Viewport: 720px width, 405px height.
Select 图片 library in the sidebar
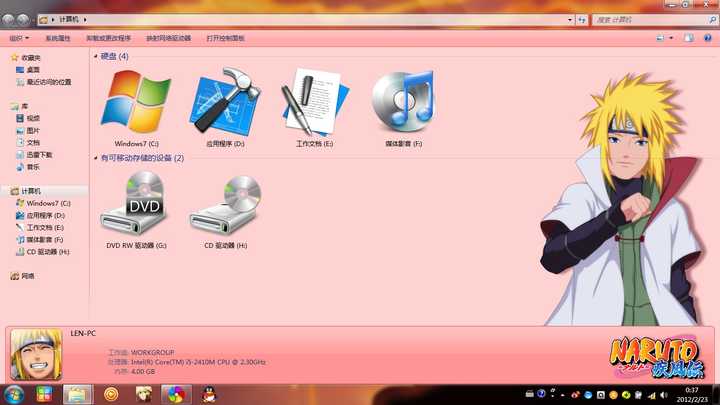click(33, 130)
